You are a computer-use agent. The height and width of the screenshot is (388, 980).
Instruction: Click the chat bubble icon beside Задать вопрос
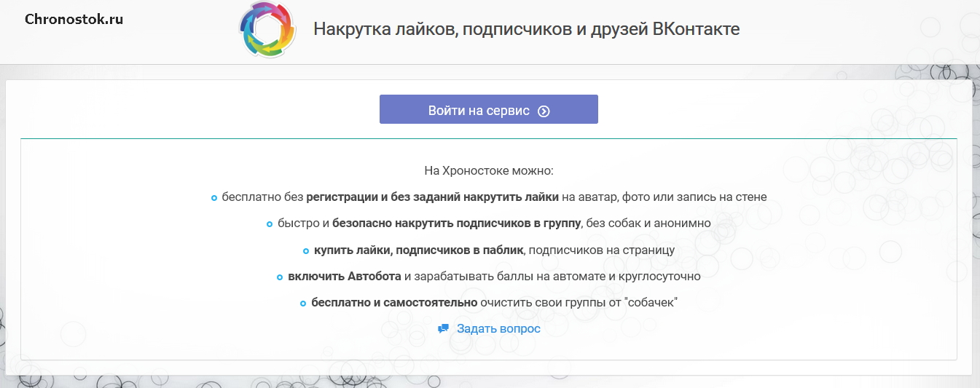click(443, 329)
